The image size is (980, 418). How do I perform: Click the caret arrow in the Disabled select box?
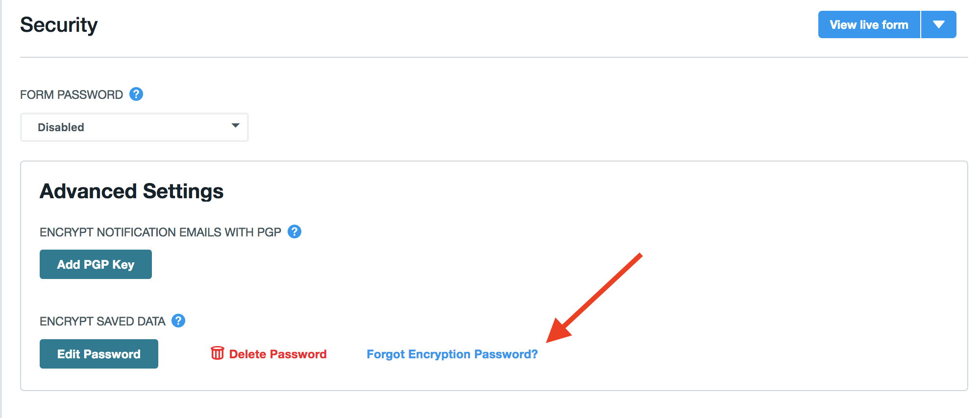235,126
